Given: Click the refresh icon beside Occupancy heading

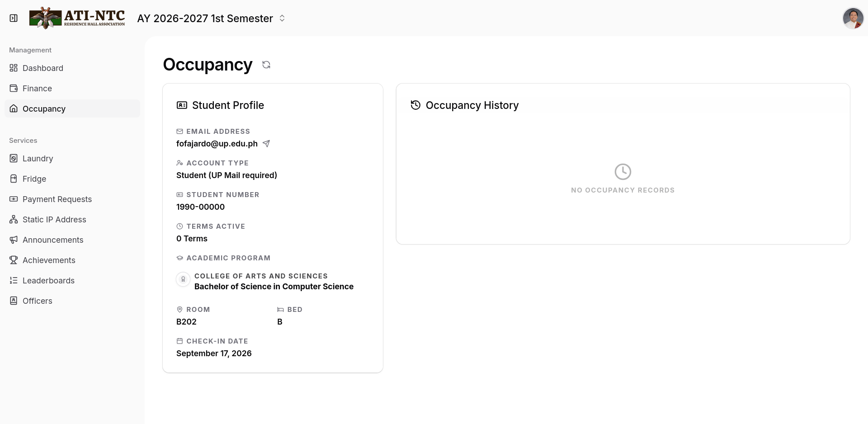Looking at the screenshot, I should pos(266,65).
